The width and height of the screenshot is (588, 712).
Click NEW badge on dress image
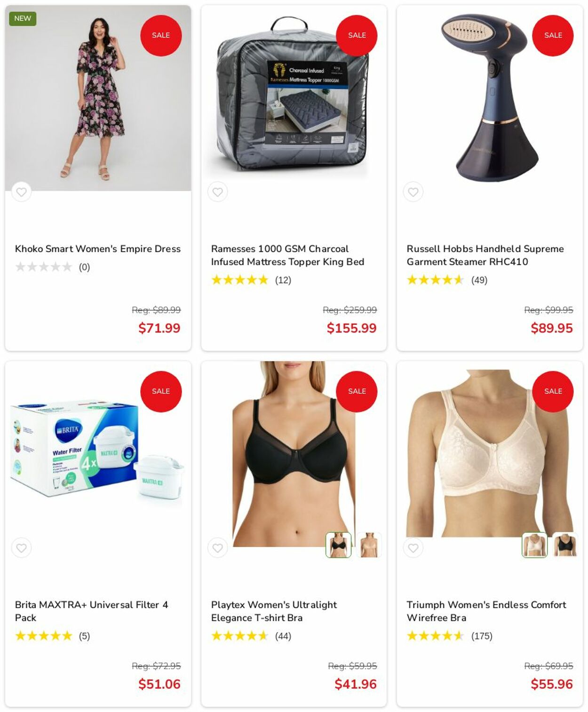(23, 18)
